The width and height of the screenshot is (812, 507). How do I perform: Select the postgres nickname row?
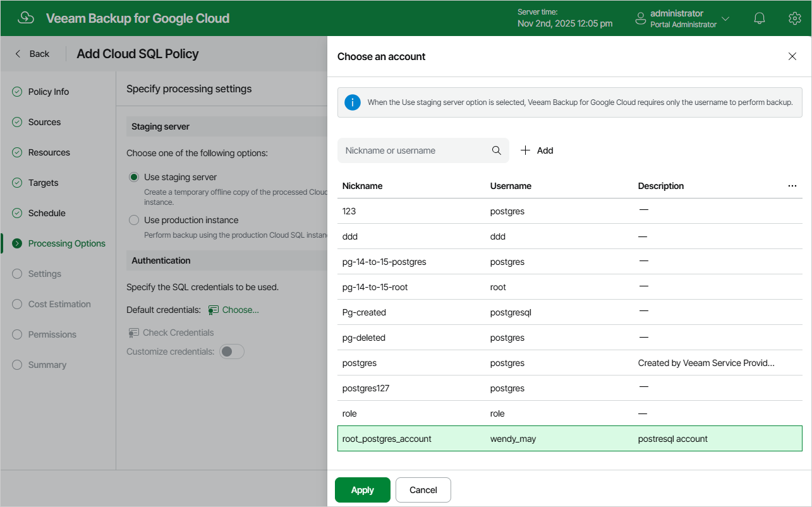(570, 363)
